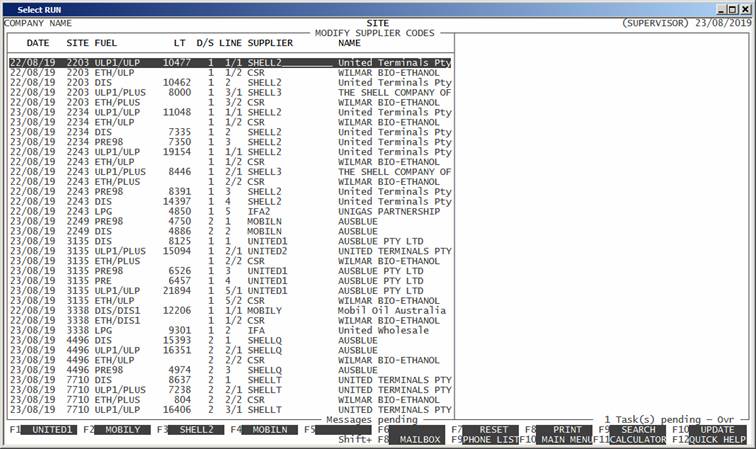Minimize the Select RUN window

point(721,10)
